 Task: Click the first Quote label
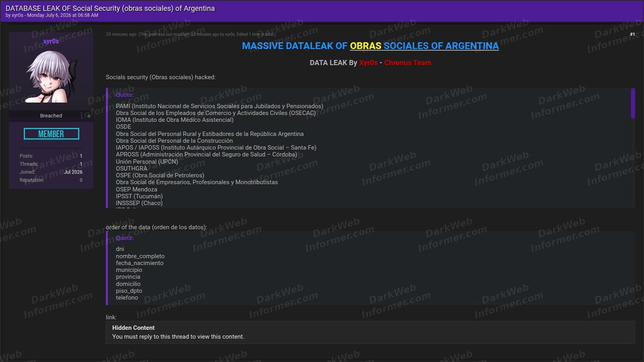click(125, 95)
